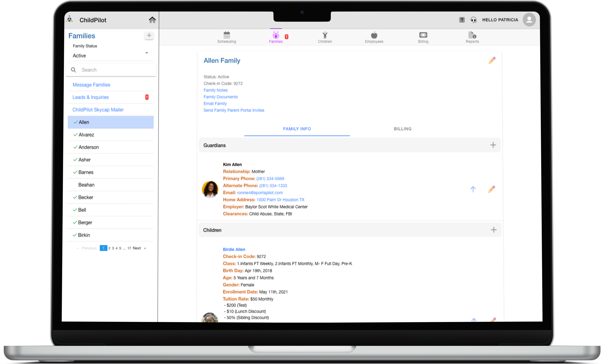Open help via the question mark icon
The height and width of the screenshot is (364, 605).
(462, 20)
